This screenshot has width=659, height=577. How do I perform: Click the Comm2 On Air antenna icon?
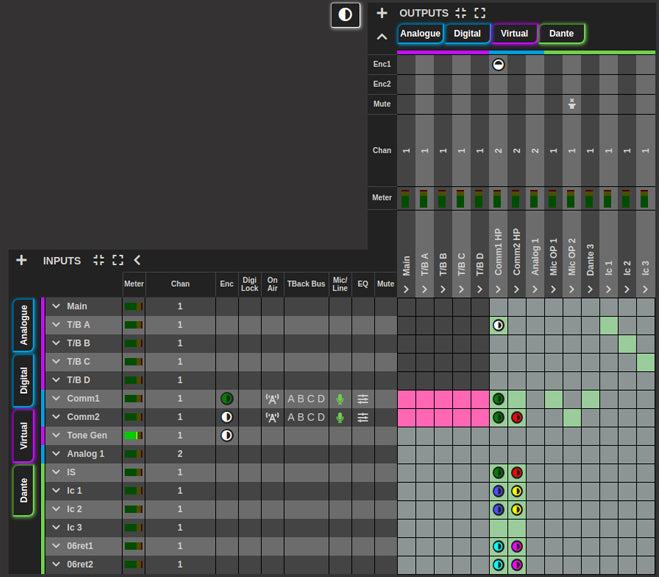(x=271, y=417)
